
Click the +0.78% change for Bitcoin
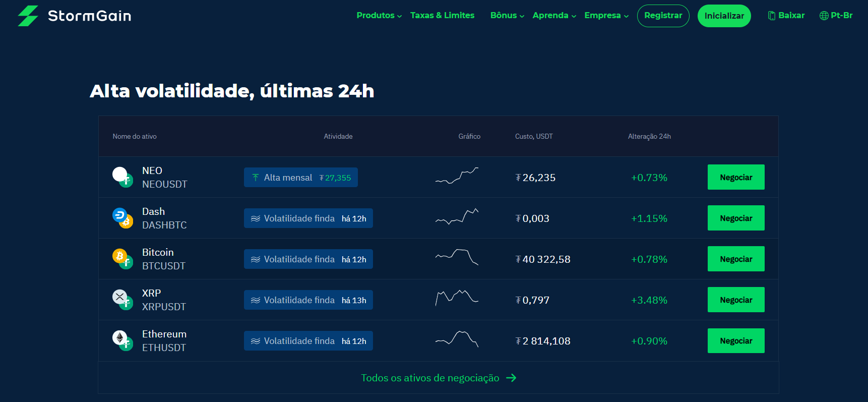(649, 259)
